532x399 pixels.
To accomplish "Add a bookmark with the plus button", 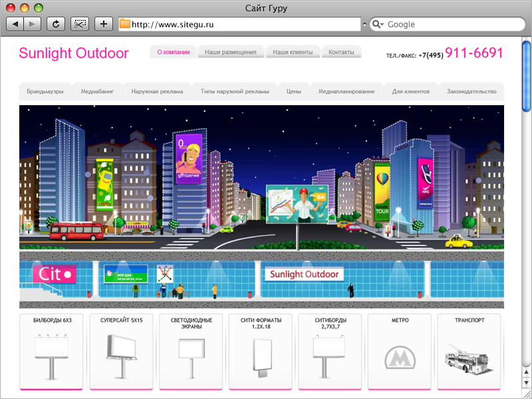I will [104, 24].
